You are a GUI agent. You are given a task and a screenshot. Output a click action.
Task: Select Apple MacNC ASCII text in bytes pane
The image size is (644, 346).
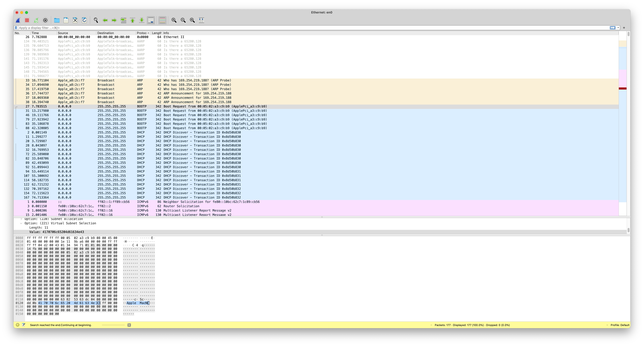pyautogui.click(x=138, y=303)
